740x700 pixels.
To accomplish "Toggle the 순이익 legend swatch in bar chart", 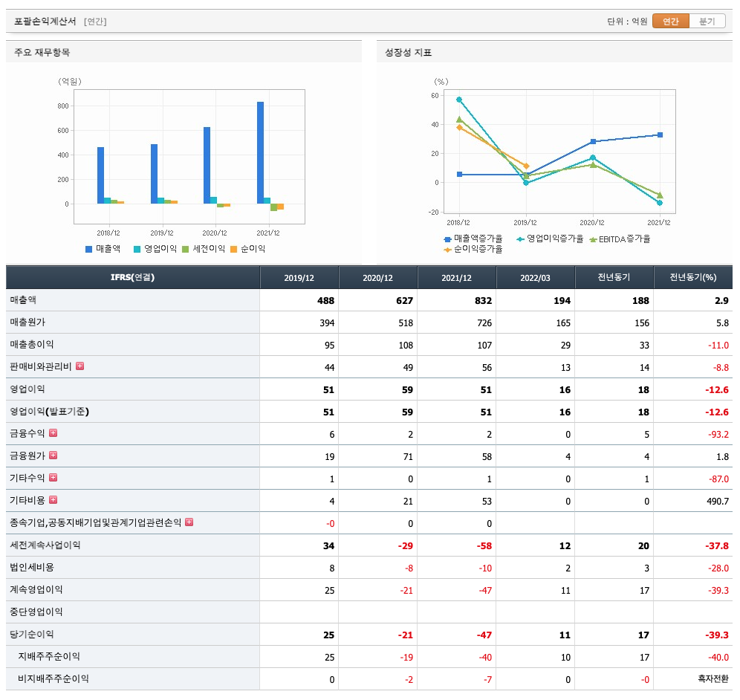I will (x=233, y=249).
